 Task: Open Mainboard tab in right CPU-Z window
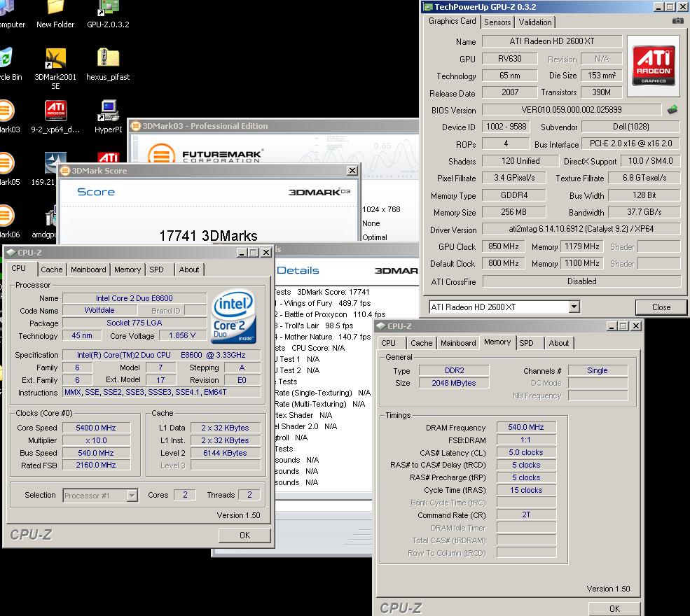click(458, 343)
